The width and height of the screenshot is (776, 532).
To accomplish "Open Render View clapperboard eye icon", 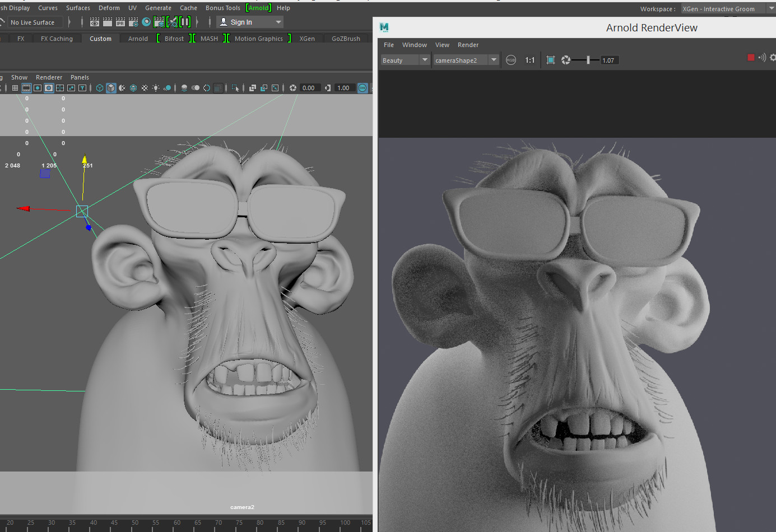I will (x=95, y=22).
